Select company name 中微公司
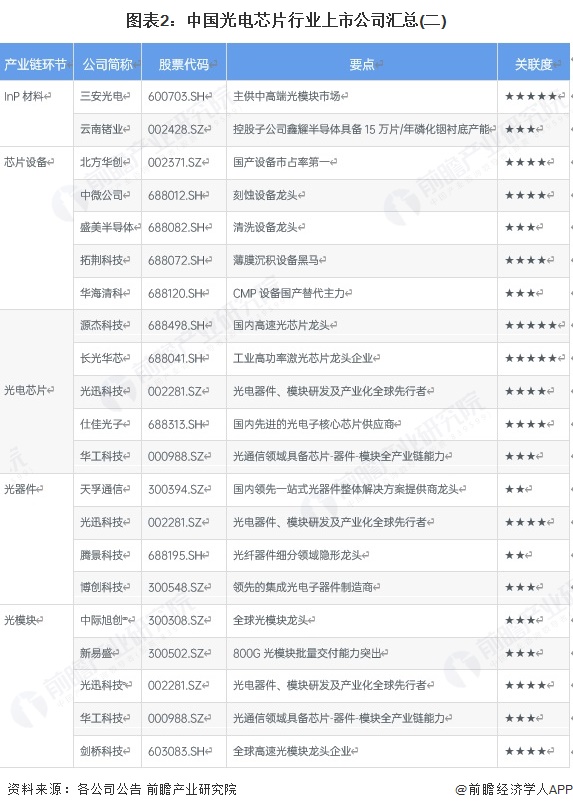 click(101, 195)
